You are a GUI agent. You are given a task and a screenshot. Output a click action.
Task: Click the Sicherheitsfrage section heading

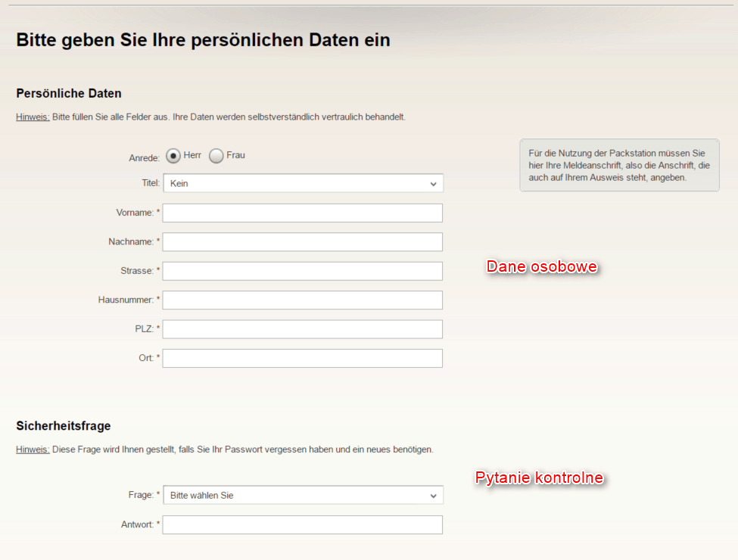pos(64,426)
